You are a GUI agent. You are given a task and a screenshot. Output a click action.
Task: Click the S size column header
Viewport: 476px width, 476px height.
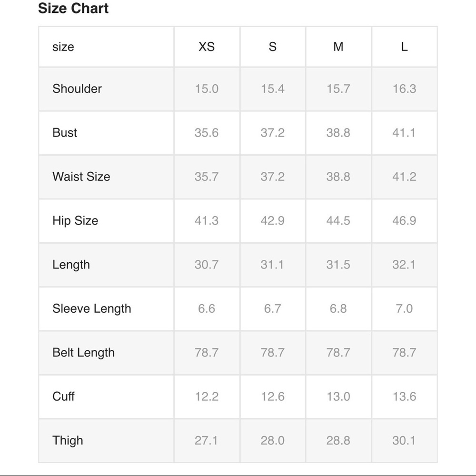272,47
